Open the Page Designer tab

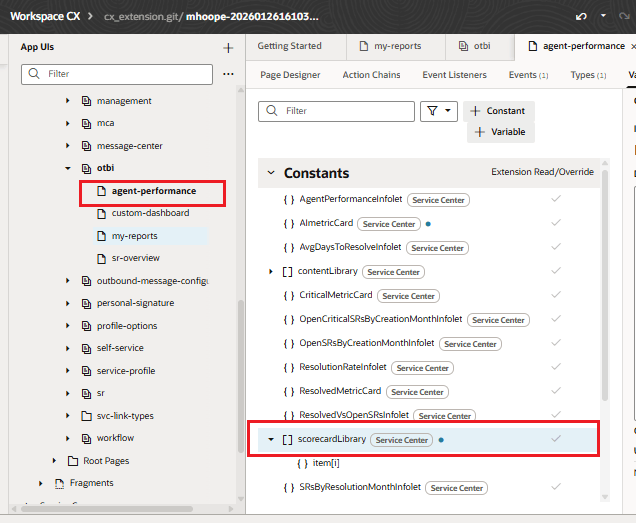(x=290, y=75)
